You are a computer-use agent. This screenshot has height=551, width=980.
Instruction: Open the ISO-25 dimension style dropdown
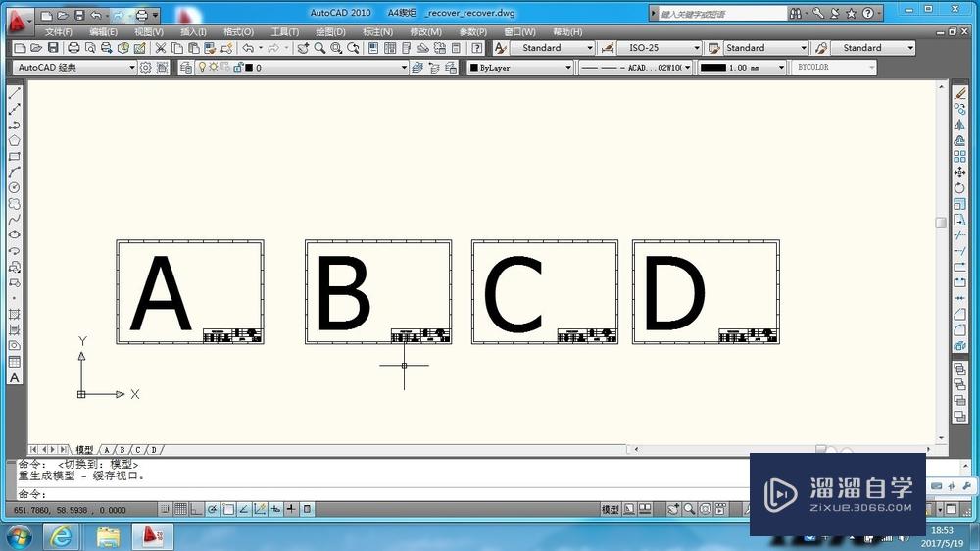[x=696, y=48]
